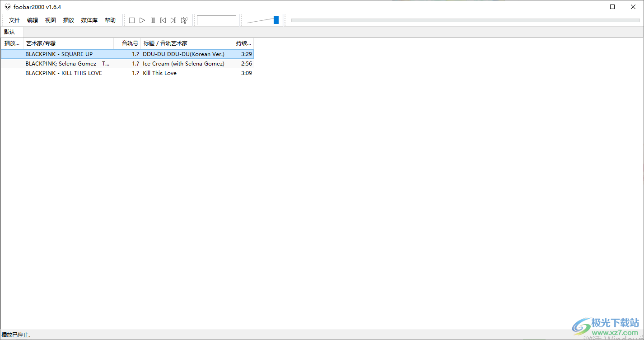Click the random playback button
The image size is (644, 340).
tap(184, 20)
